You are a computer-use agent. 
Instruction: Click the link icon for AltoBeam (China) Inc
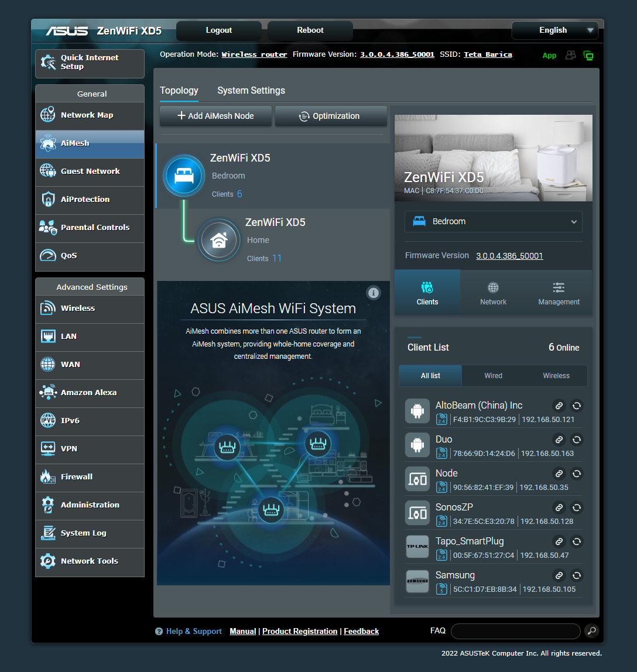(559, 406)
